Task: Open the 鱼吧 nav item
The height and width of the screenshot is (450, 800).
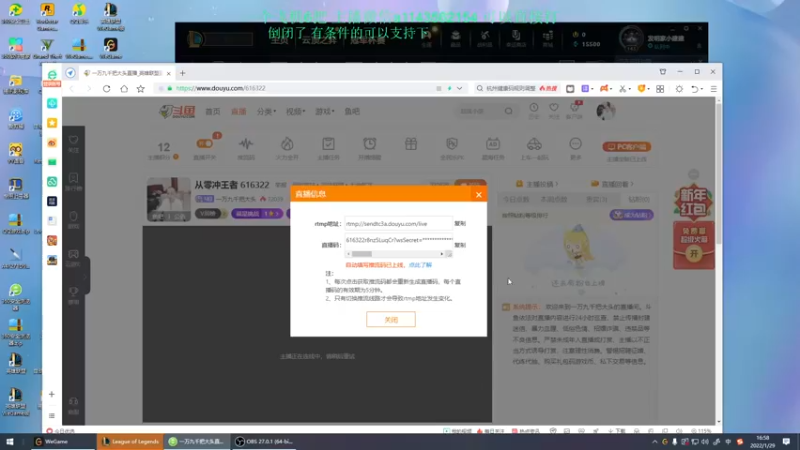Action: click(x=352, y=111)
